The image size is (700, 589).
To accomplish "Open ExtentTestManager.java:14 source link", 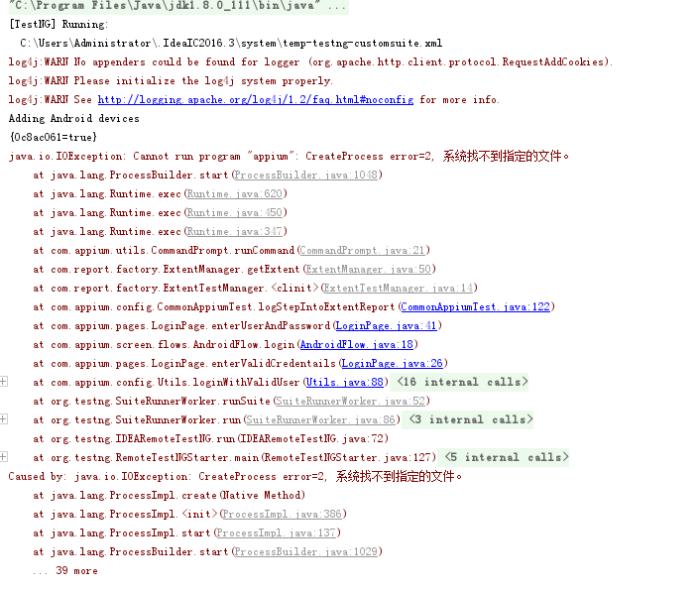I will [399, 288].
